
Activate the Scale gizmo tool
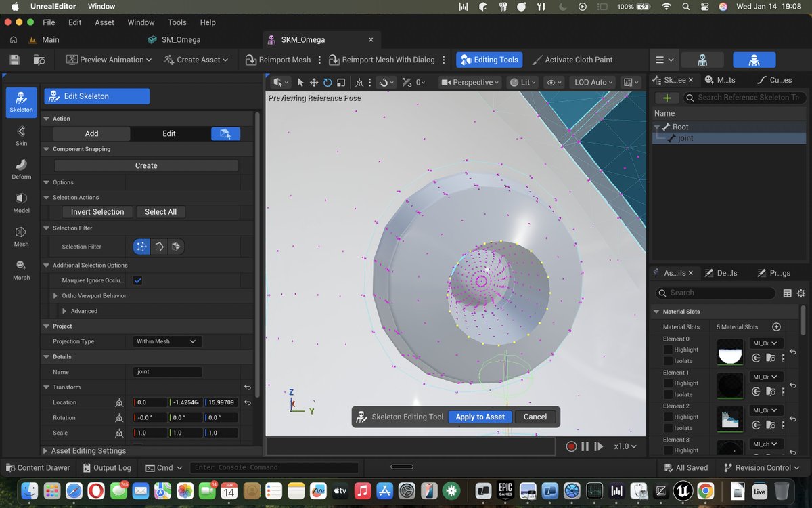[341, 82]
